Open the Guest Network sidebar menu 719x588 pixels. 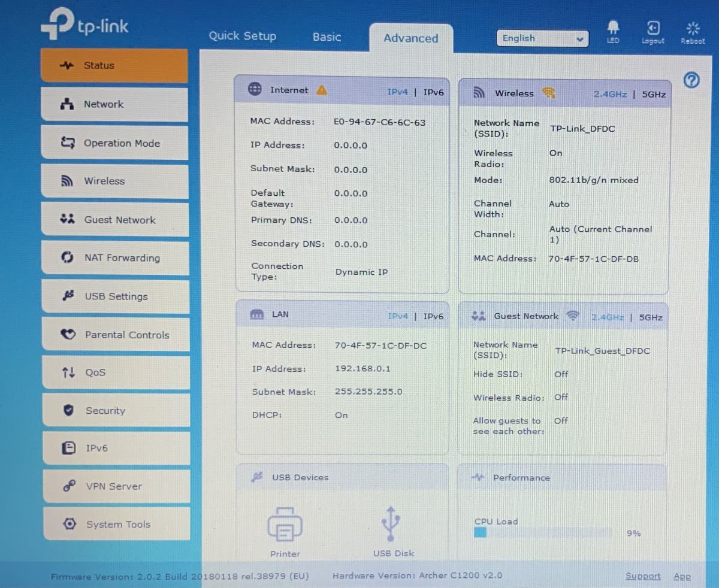point(114,219)
